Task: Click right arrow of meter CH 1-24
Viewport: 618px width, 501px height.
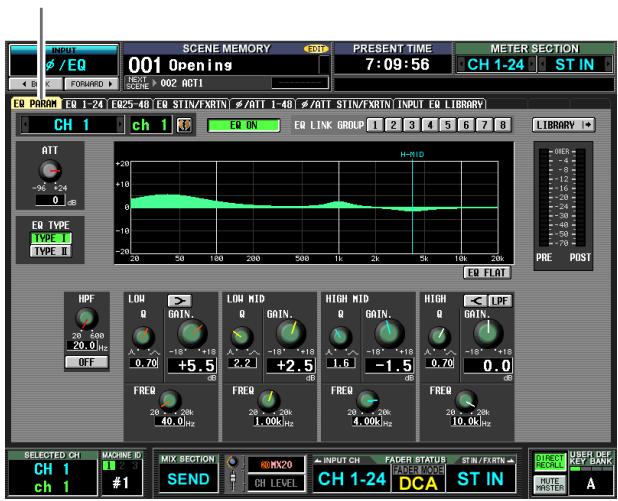Action: [532, 64]
